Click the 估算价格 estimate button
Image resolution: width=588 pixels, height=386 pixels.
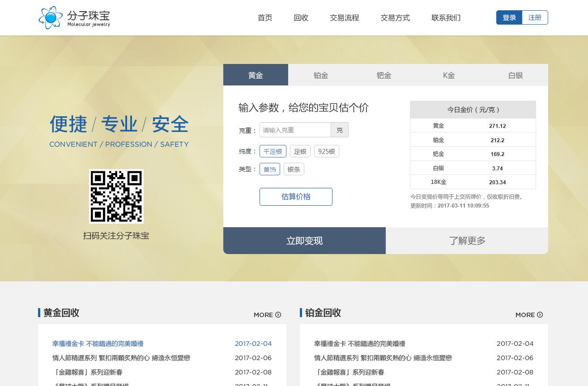click(x=296, y=197)
